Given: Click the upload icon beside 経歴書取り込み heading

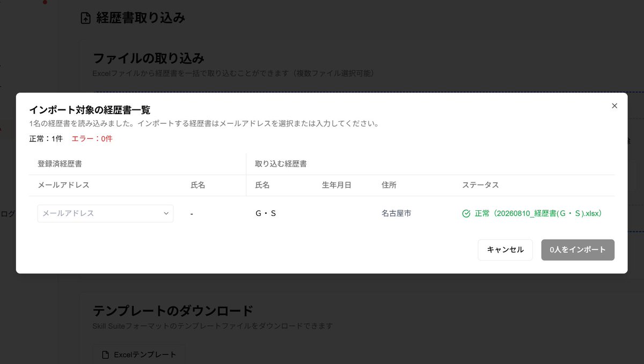Looking at the screenshot, I should tap(85, 18).
